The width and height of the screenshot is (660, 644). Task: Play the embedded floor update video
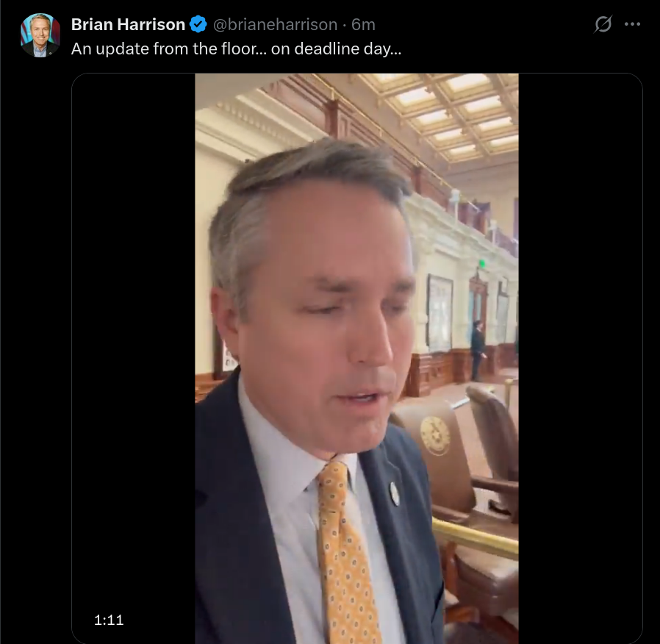pos(356,358)
